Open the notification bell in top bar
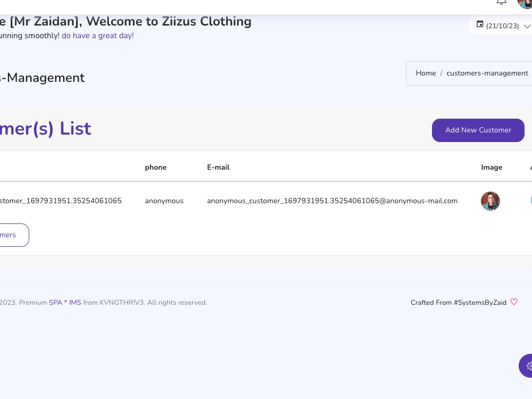The image size is (532, 399). click(x=502, y=2)
